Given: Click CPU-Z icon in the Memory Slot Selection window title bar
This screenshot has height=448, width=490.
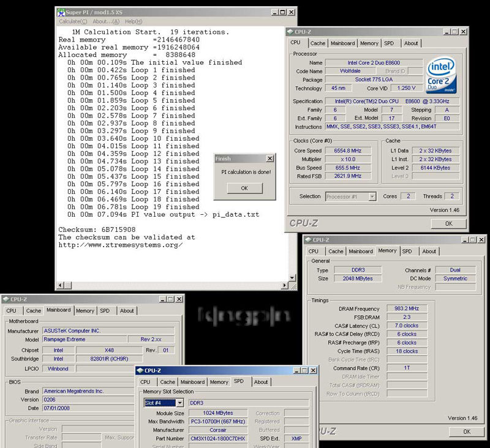Looking at the screenshot, I should [x=140, y=370].
